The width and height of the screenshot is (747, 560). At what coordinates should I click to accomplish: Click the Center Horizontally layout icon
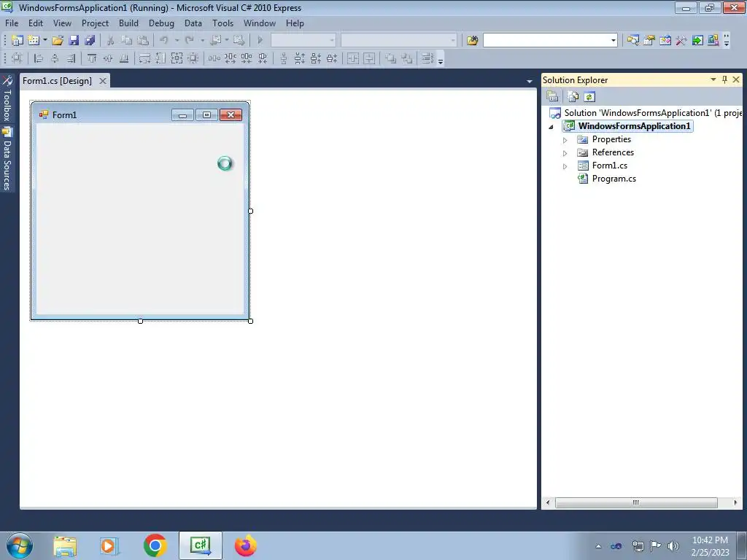(x=353, y=58)
